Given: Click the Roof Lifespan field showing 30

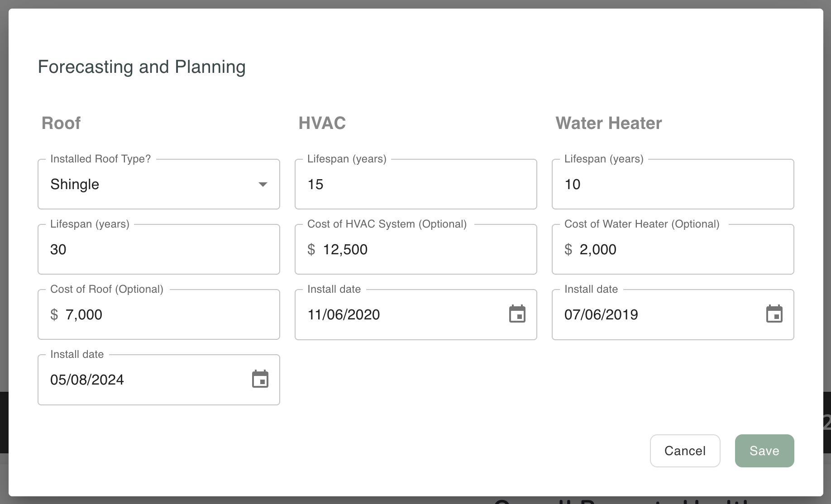Looking at the screenshot, I should point(158,249).
